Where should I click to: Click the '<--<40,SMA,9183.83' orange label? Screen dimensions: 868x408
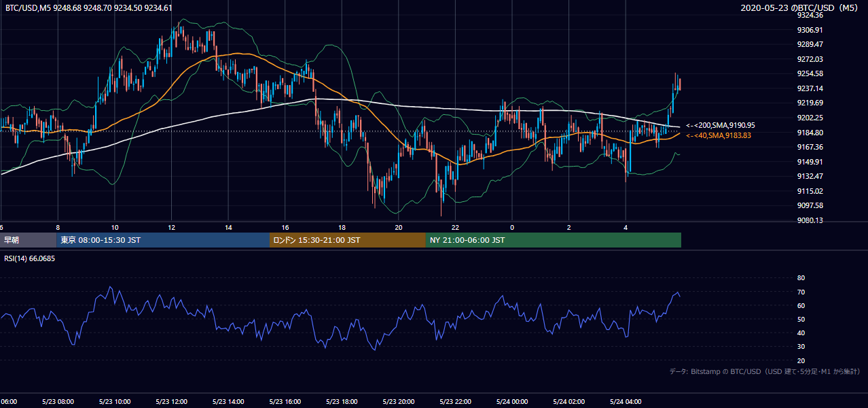[x=719, y=135]
